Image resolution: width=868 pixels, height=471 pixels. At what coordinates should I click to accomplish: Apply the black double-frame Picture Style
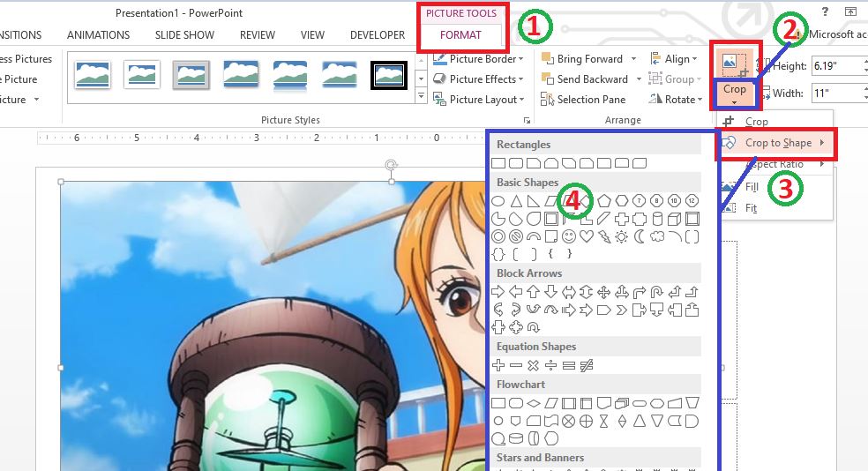point(389,75)
